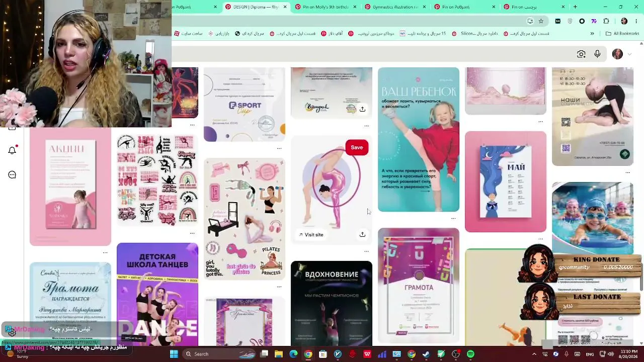Open the ДЕТСКАЯ ШКОЛА ТАНЦЕВ purple pin

point(157,295)
